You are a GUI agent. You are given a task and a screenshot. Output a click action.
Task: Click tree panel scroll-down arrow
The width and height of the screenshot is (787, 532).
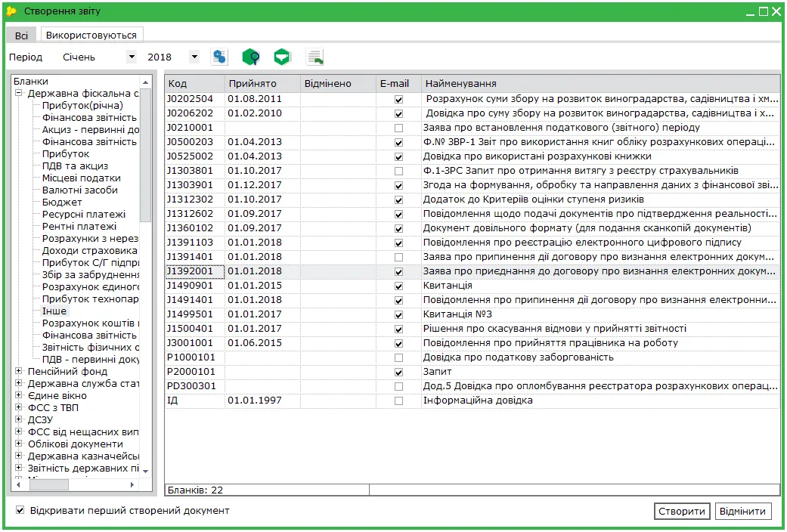coord(146,472)
